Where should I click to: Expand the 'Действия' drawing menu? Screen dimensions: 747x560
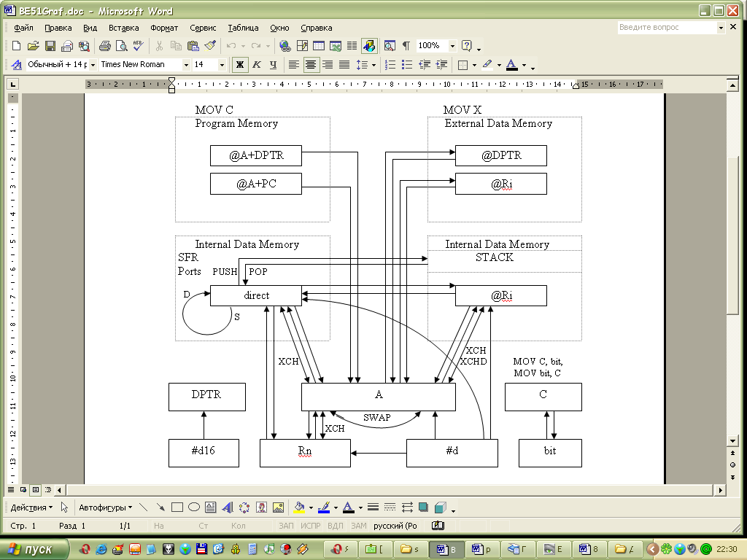pyautogui.click(x=31, y=507)
